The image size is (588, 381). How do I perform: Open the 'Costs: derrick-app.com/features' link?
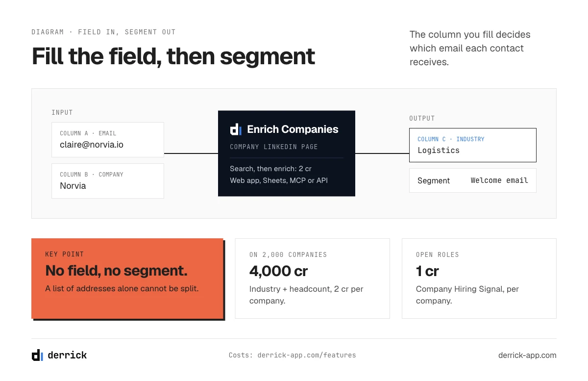click(x=293, y=355)
